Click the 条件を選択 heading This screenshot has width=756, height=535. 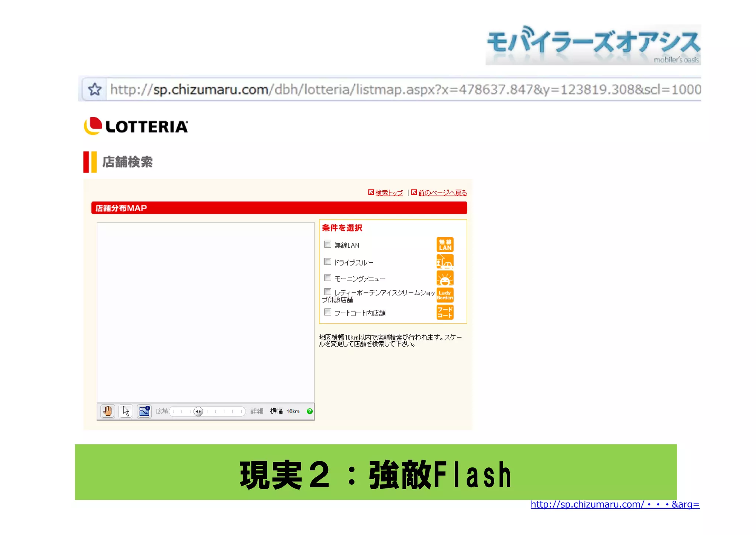342,228
